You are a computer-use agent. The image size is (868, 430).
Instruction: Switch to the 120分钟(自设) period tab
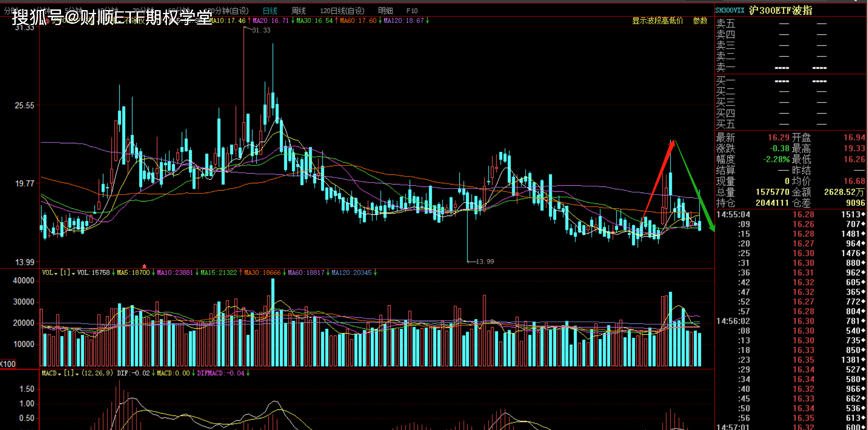226,11
